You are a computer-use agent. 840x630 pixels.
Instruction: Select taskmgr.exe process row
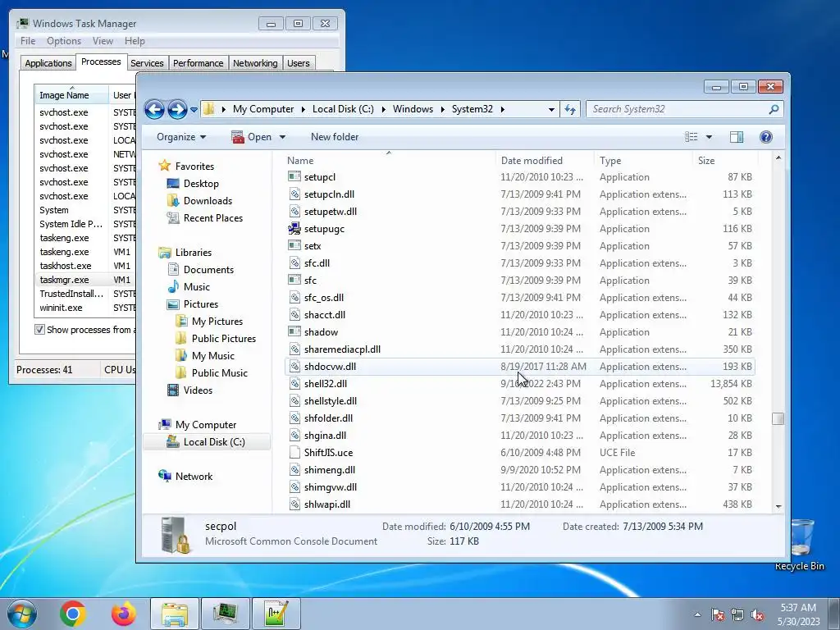click(x=85, y=280)
